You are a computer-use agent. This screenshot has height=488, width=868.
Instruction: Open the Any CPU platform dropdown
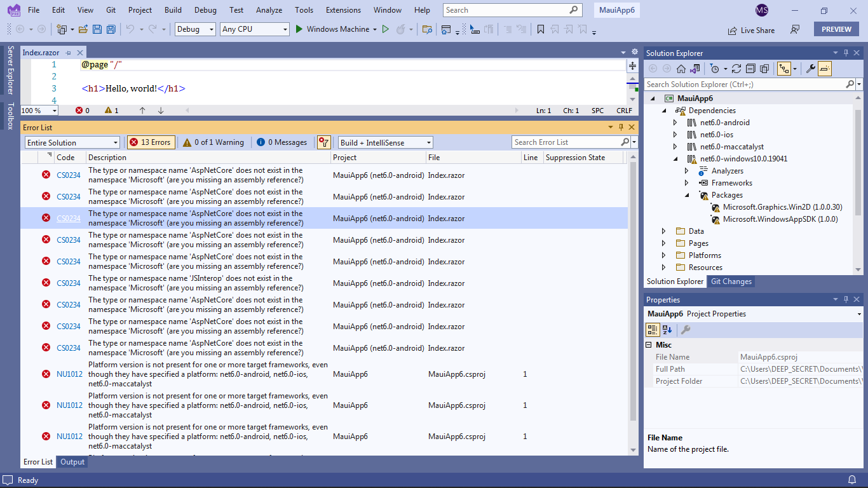click(x=254, y=29)
